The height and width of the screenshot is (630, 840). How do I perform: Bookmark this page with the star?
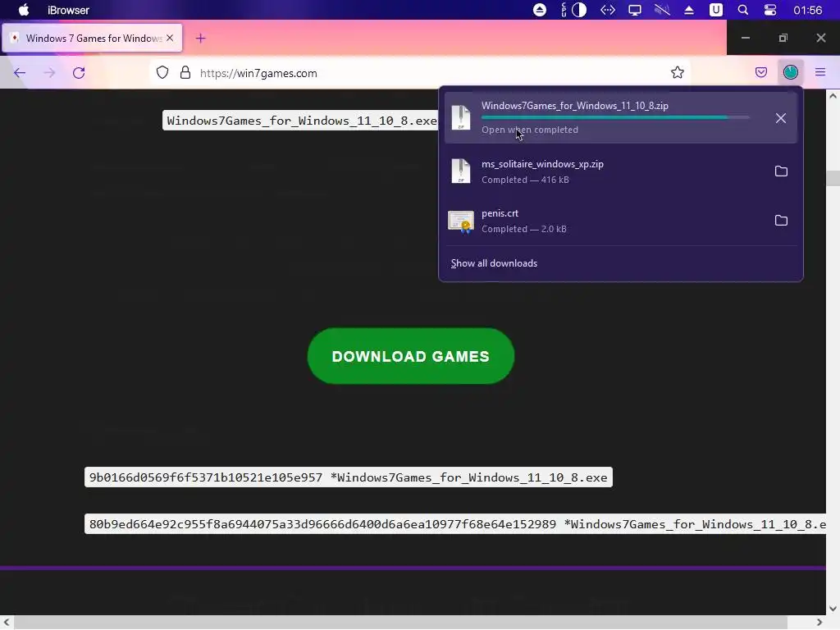click(677, 72)
